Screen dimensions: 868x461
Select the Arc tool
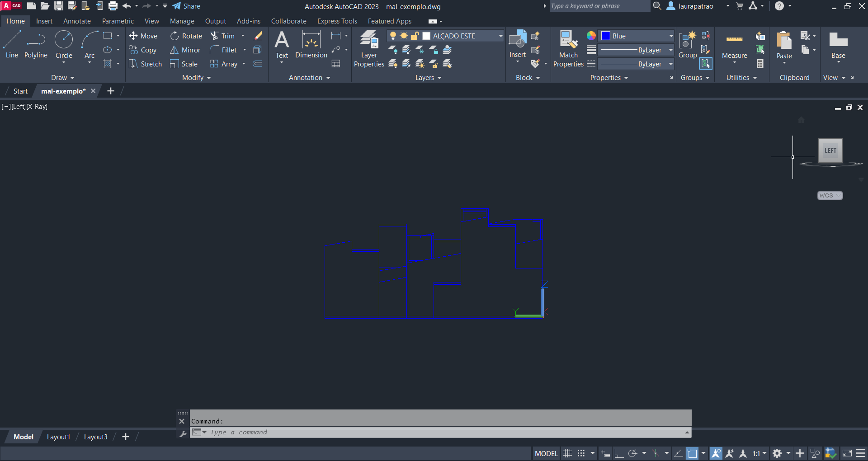pos(90,44)
